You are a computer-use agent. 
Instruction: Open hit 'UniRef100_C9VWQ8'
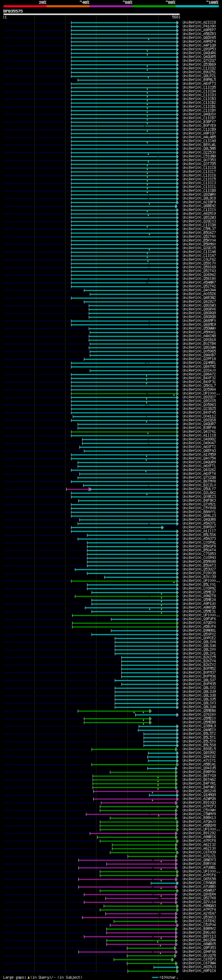coord(199,883)
